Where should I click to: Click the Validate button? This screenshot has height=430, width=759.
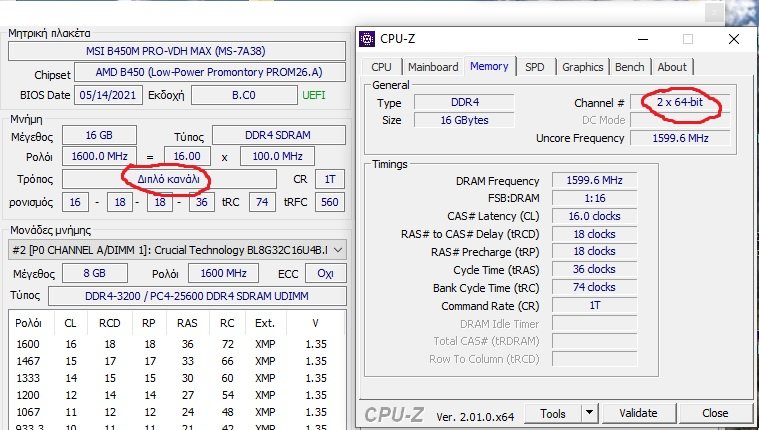tap(638, 414)
